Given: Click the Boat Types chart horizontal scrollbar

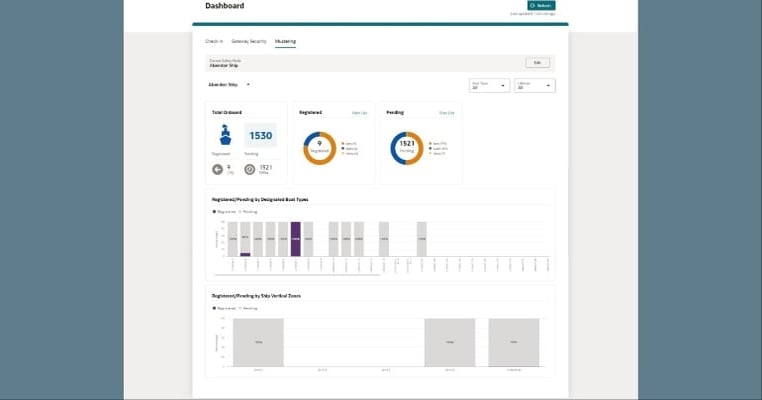Looking at the screenshot, I should click(x=297, y=275).
